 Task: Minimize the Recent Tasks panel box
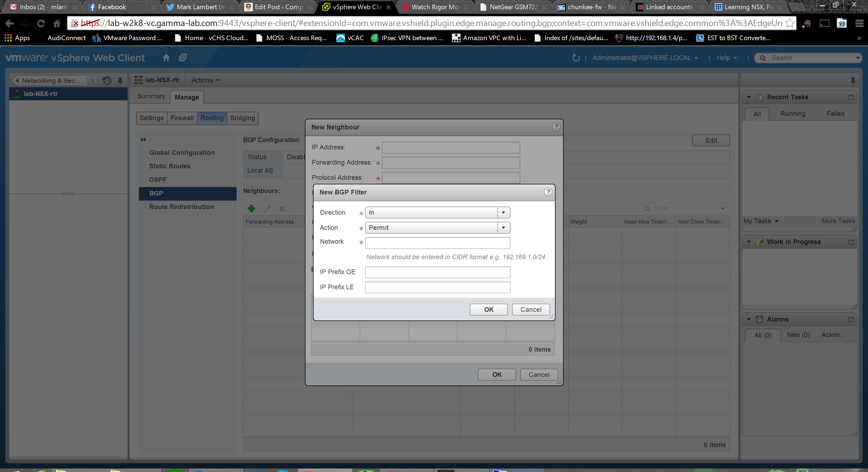point(851,97)
